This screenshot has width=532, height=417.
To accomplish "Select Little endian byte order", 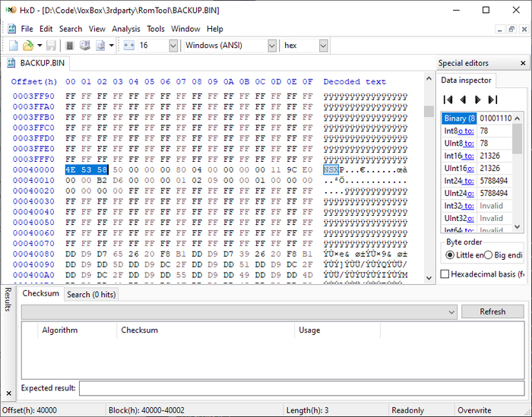I will pyautogui.click(x=450, y=255).
